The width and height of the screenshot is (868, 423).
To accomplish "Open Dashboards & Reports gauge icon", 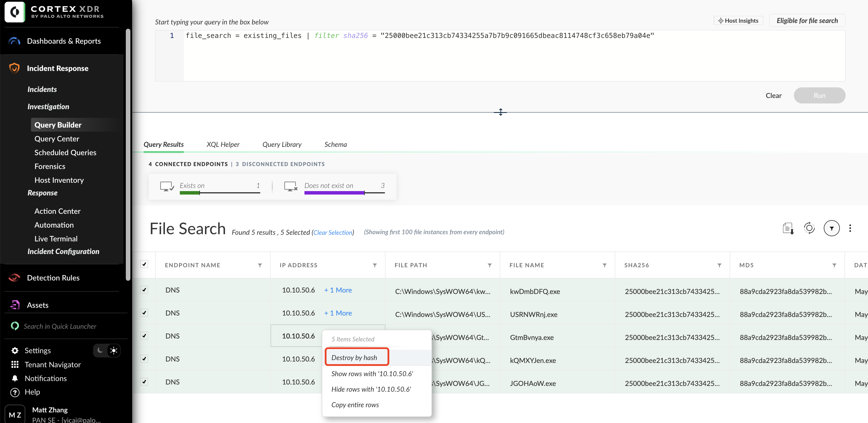I will click(14, 41).
